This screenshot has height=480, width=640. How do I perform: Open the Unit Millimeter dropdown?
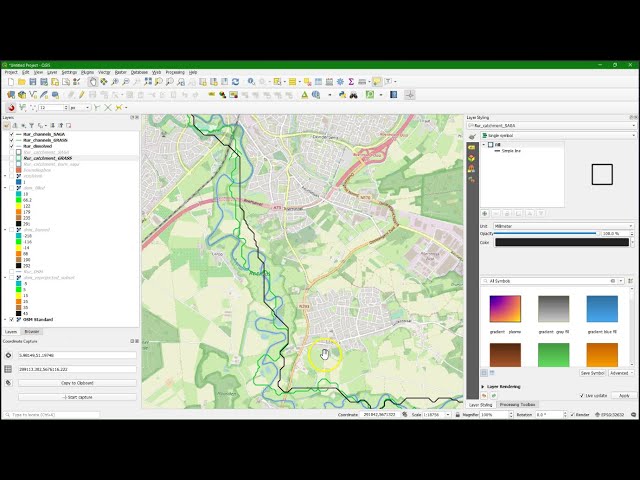click(x=563, y=226)
